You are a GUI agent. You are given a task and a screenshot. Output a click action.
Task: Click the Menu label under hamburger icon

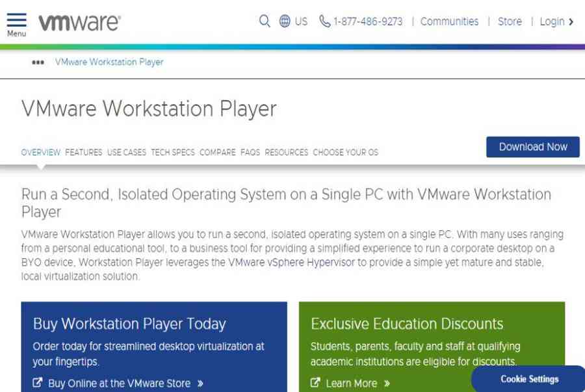(17, 34)
